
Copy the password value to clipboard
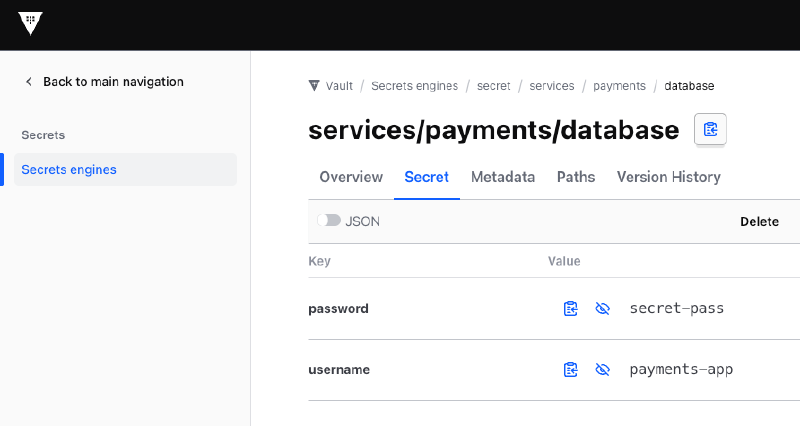570,309
